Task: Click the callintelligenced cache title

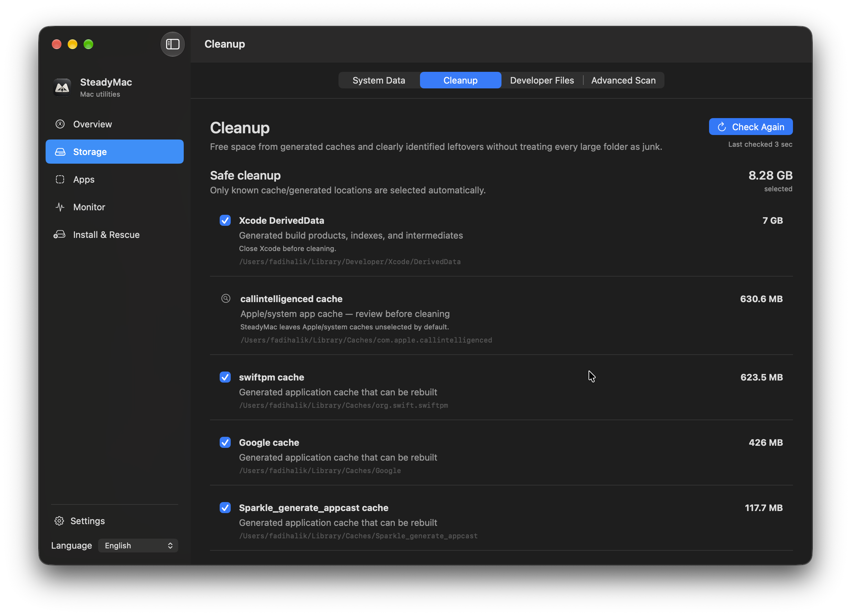Action: [291, 299]
